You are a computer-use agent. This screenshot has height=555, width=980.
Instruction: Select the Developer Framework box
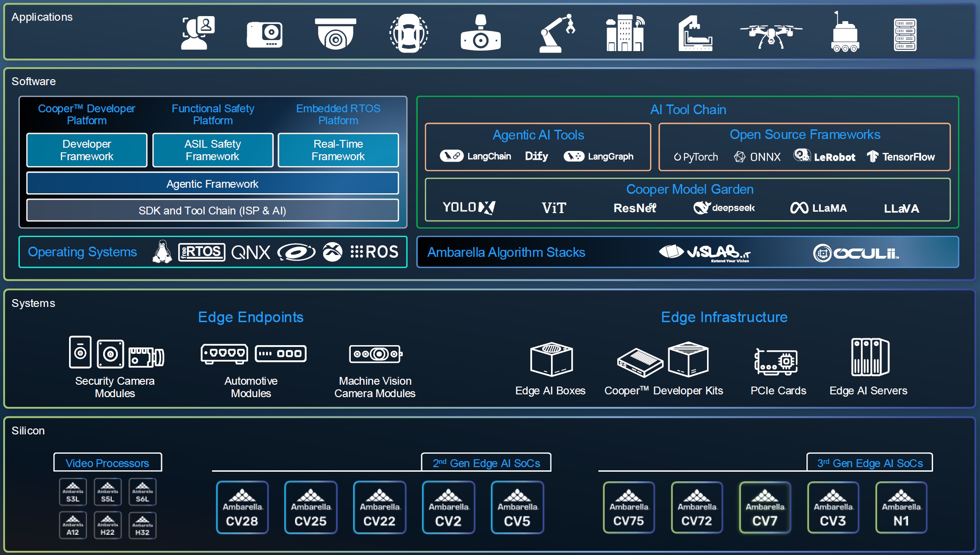(x=87, y=150)
